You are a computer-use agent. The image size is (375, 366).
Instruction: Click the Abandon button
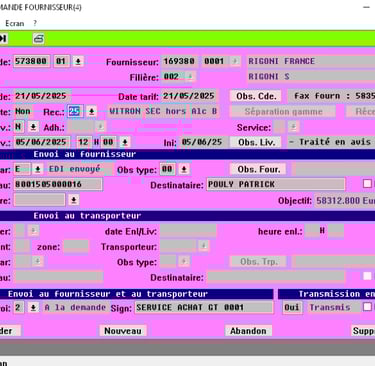248,331
